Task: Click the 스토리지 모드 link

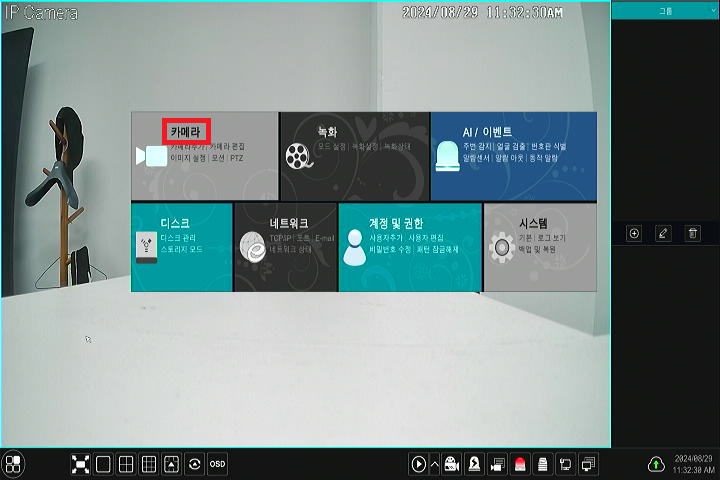Action: [181, 249]
